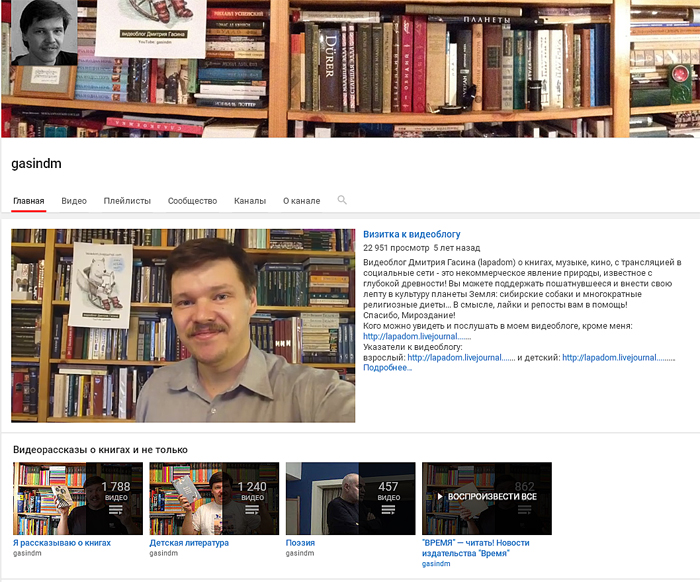Open the Плейлисты tab

click(x=127, y=201)
